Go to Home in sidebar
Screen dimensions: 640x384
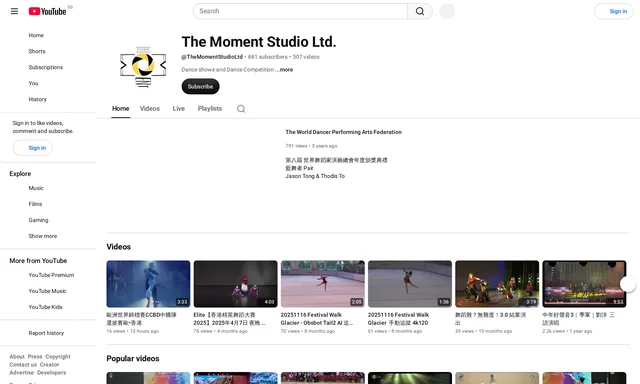click(x=36, y=35)
